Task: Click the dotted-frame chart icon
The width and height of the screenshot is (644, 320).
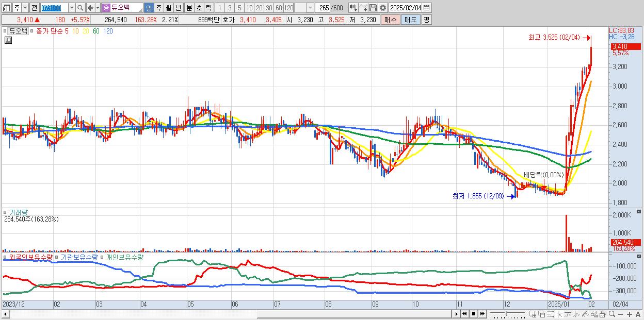Action: [550, 314]
